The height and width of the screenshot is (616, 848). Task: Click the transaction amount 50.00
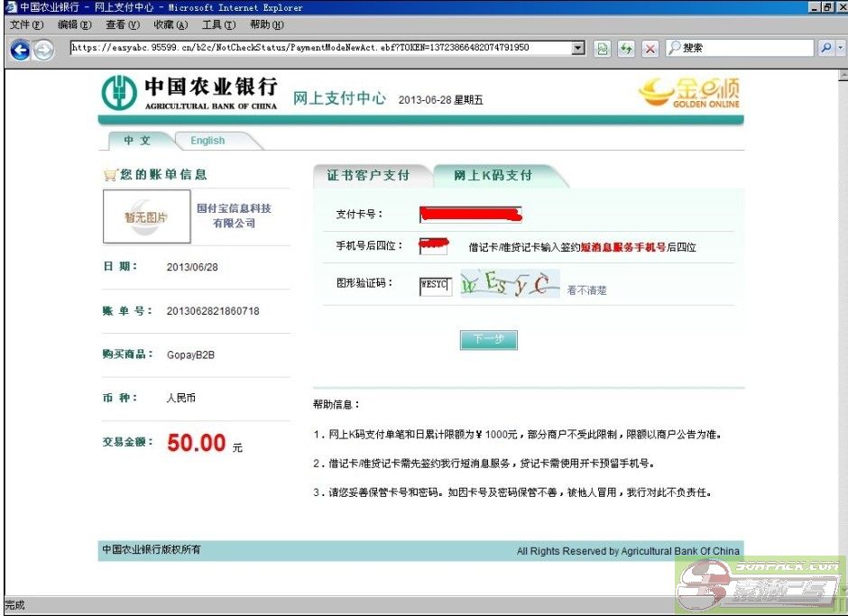tap(197, 443)
